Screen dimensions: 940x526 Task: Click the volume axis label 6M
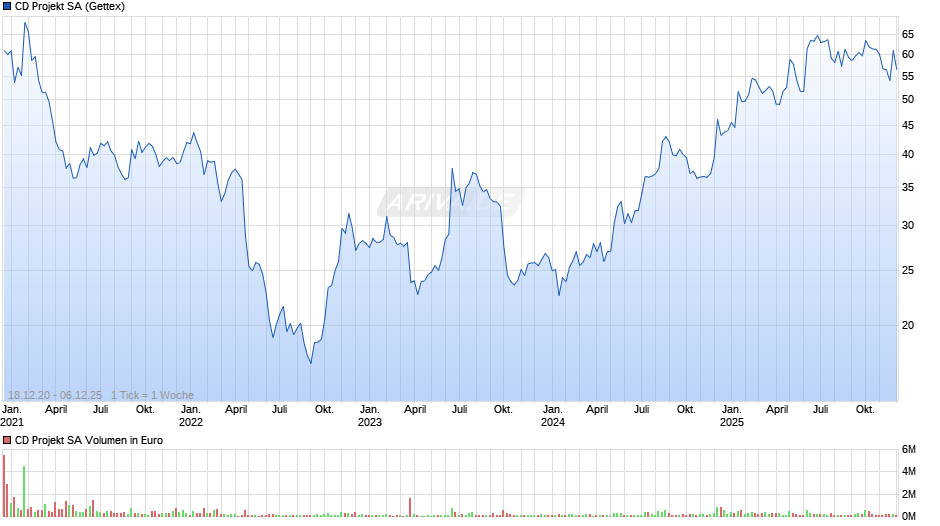click(909, 449)
